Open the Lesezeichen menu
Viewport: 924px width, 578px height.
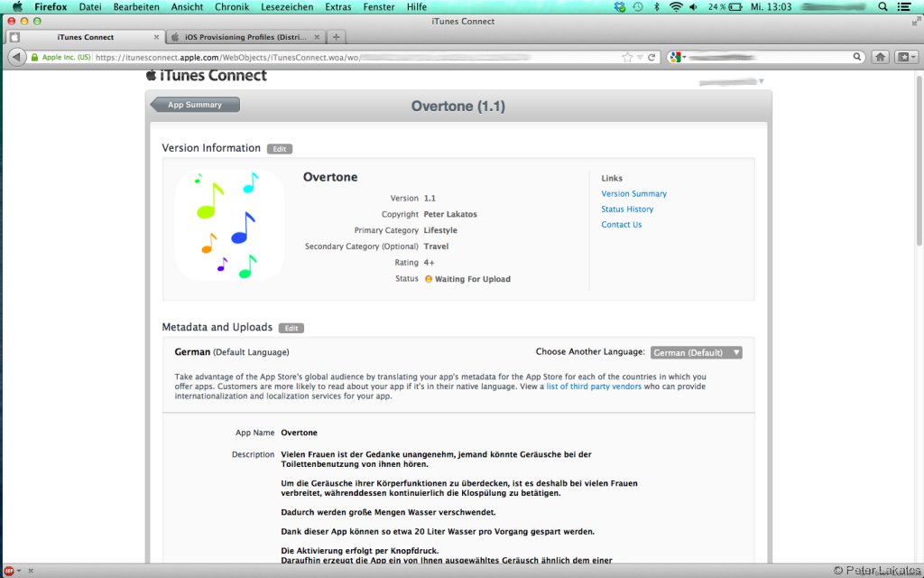287,7
